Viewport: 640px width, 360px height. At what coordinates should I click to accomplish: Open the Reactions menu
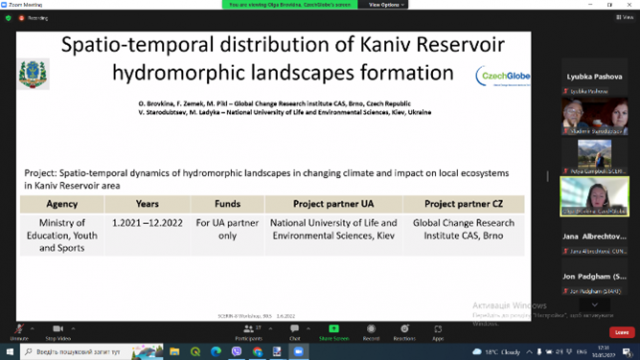tap(404, 332)
